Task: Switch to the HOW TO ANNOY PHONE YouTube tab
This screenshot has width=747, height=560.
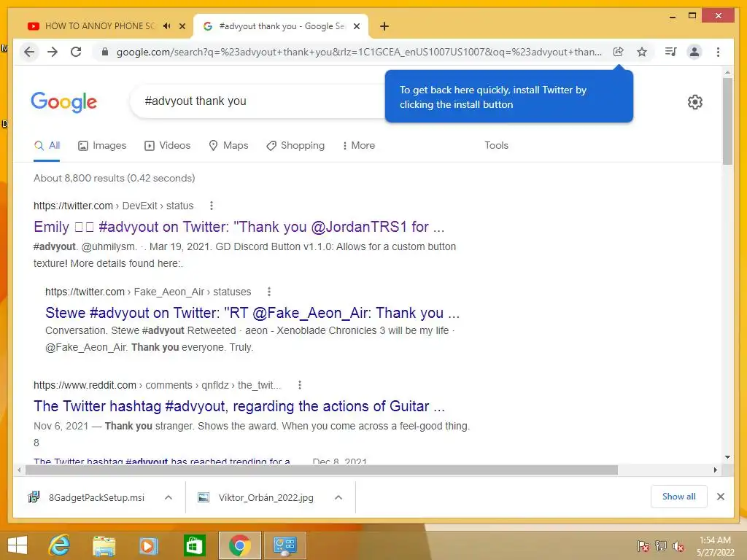Action: point(99,26)
